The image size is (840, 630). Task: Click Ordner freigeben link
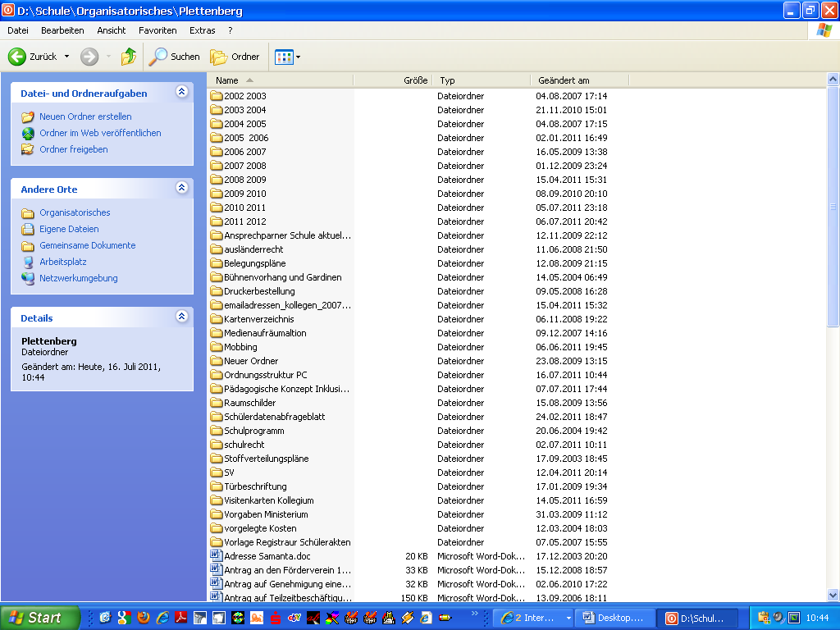(x=73, y=149)
